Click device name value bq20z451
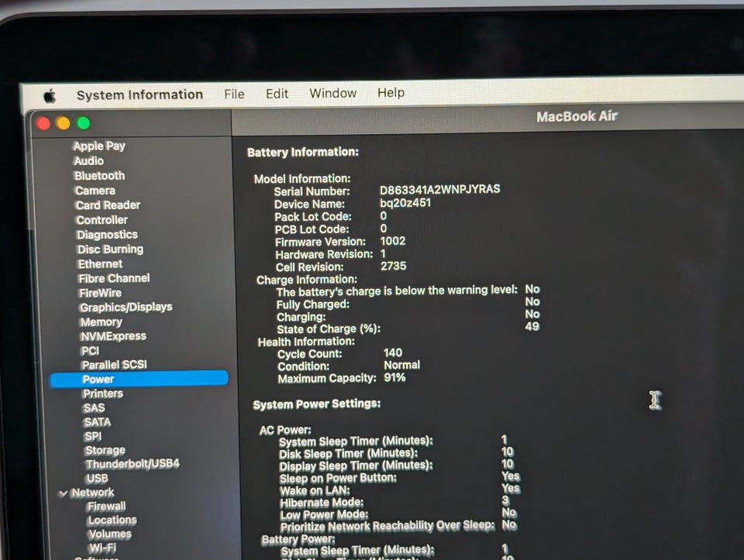Viewport: 744px width, 560px height. pos(405,203)
